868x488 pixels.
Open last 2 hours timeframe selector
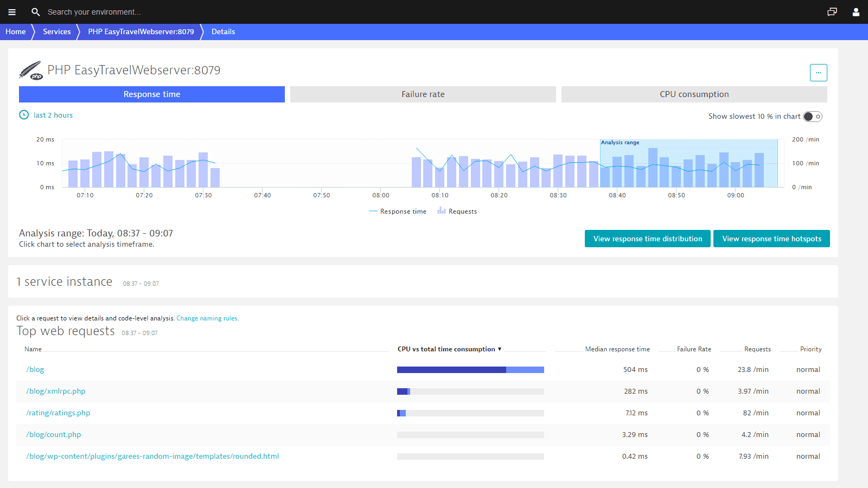[x=53, y=115]
